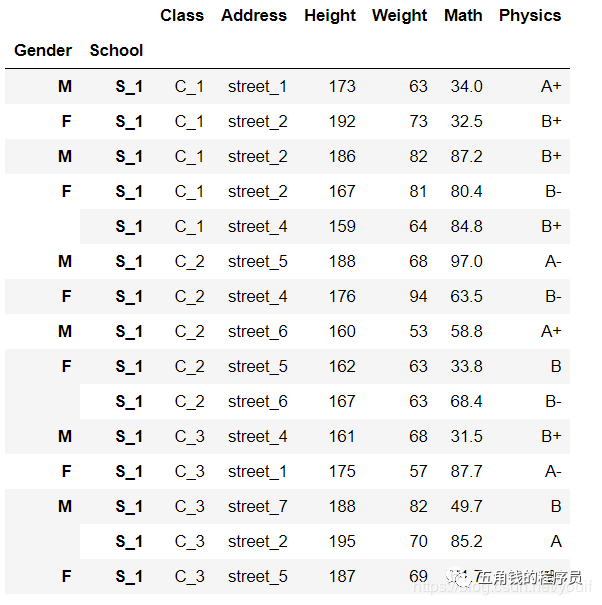Click the Math column header
This screenshot has height=605, width=602.
coord(463,16)
